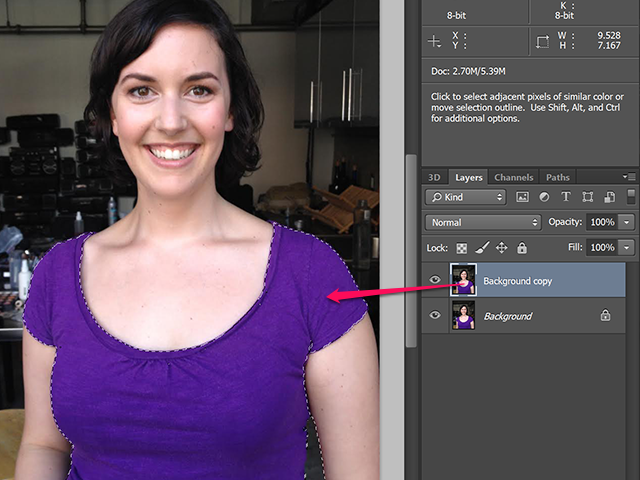Filter layers by shape layer icon
This screenshot has height=480, width=640.
(x=587, y=197)
